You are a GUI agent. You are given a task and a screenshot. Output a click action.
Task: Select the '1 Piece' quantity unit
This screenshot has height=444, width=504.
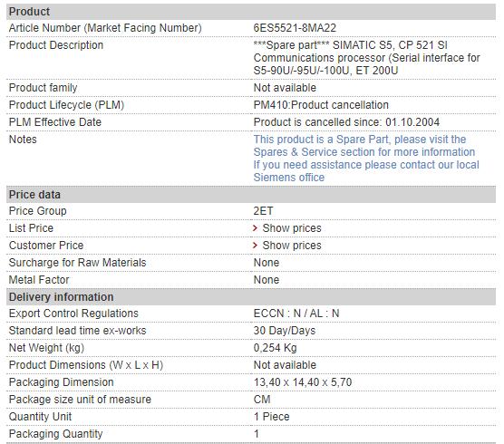271,417
